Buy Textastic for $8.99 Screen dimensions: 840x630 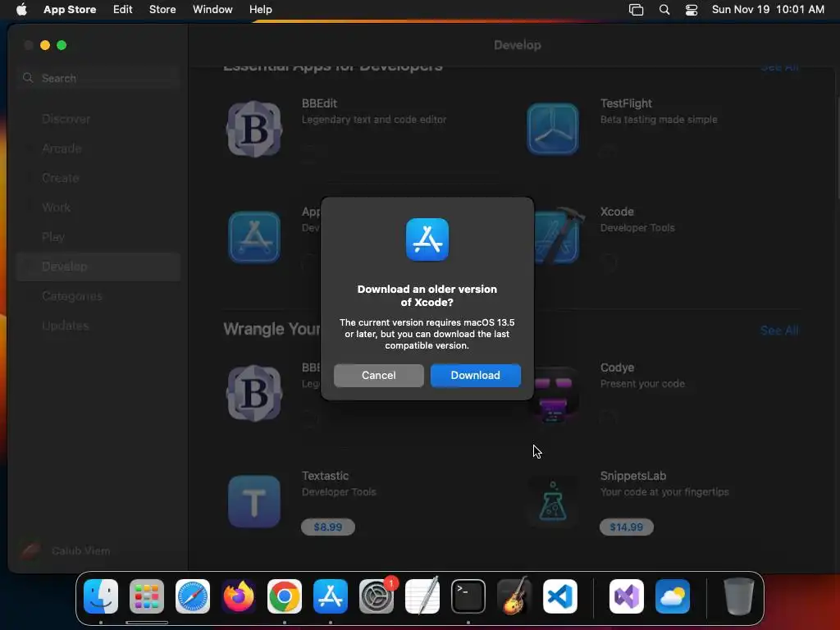pos(328,527)
